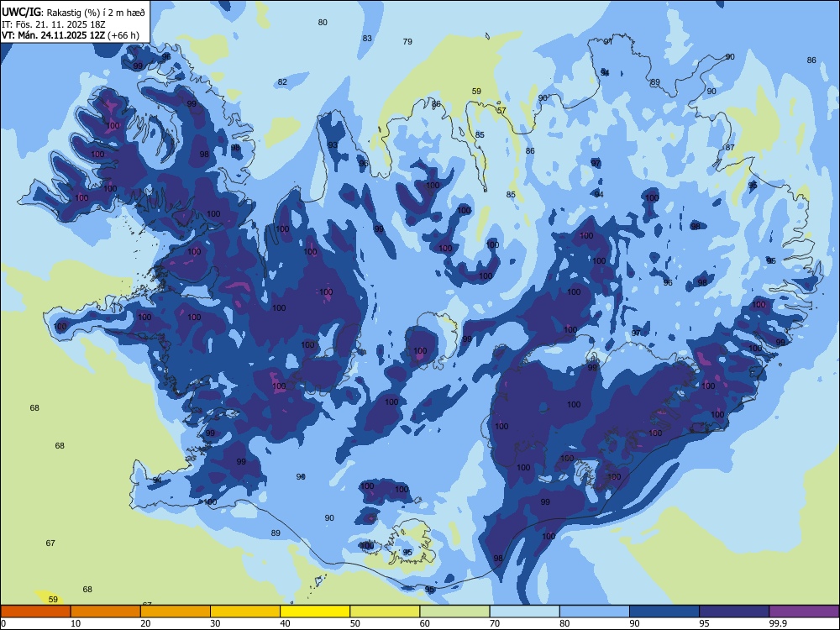Image resolution: width=840 pixels, height=630 pixels.
Task: Click the dark indigo 95–99.9 legend swatch
Action: click(x=734, y=612)
